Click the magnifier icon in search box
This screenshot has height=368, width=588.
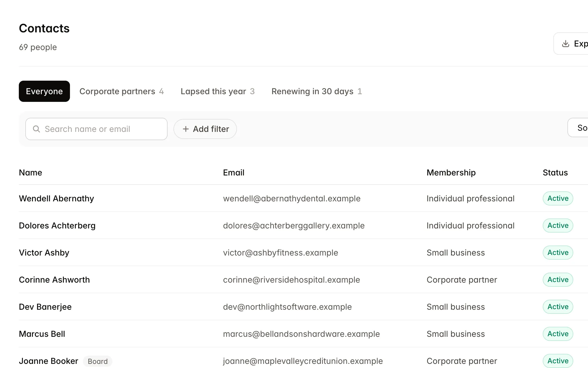tap(36, 129)
